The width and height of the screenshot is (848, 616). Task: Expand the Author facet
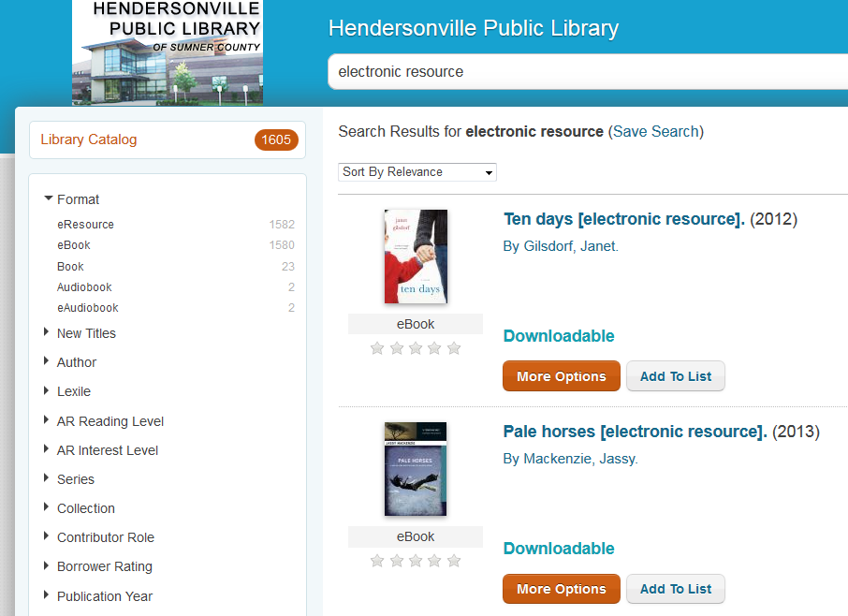(76, 362)
